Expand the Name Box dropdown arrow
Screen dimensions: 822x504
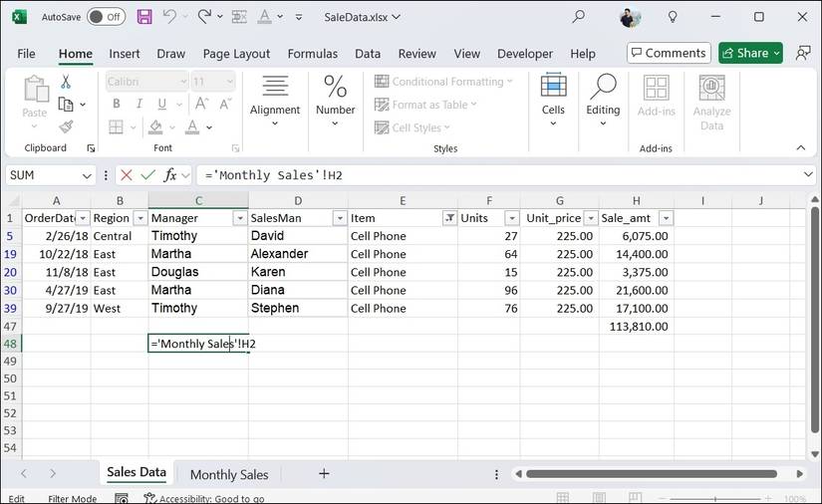pyautogui.click(x=87, y=175)
